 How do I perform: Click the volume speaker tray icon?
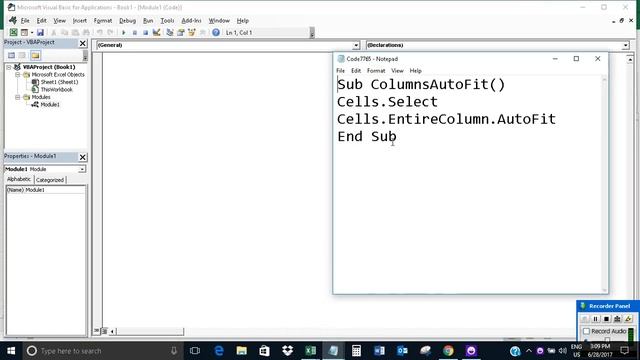pyautogui.click(x=562, y=351)
